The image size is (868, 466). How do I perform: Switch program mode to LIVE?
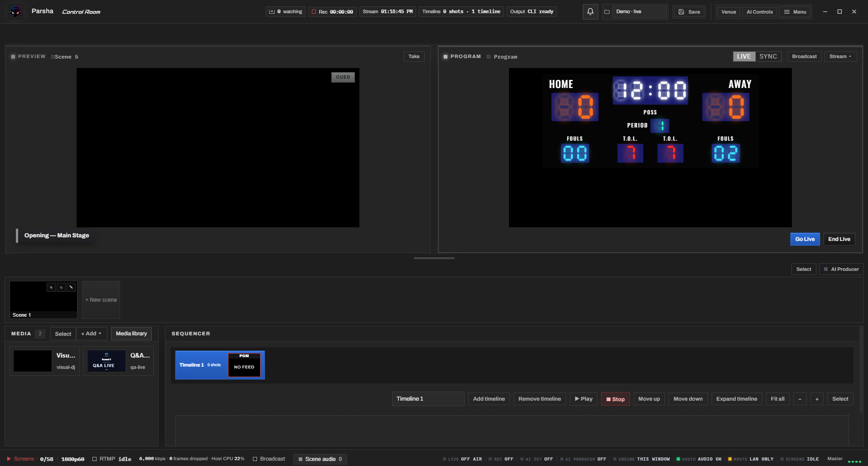(x=744, y=56)
